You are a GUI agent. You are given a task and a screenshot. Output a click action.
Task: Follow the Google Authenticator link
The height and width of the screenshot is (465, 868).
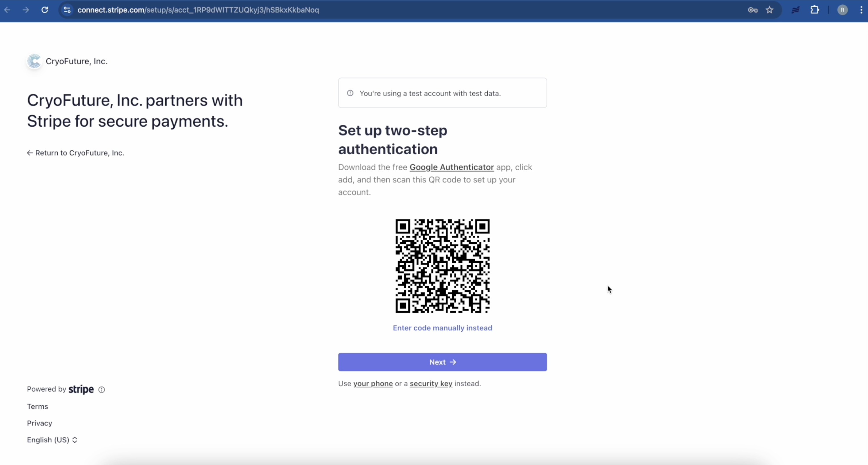click(451, 167)
